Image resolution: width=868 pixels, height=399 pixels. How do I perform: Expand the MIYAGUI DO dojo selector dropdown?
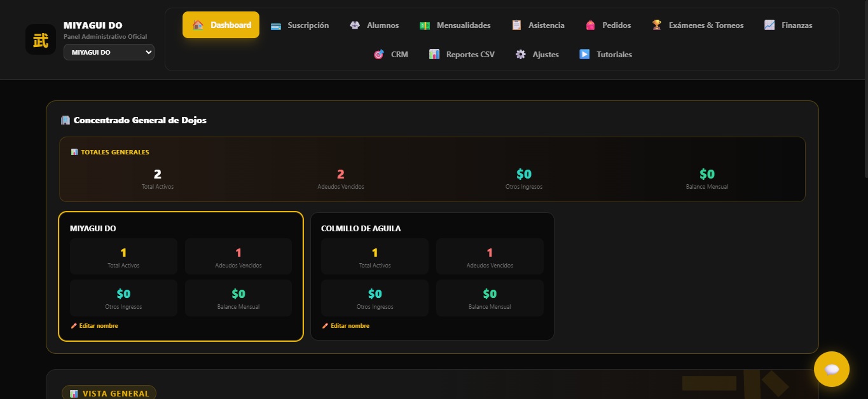tap(109, 52)
